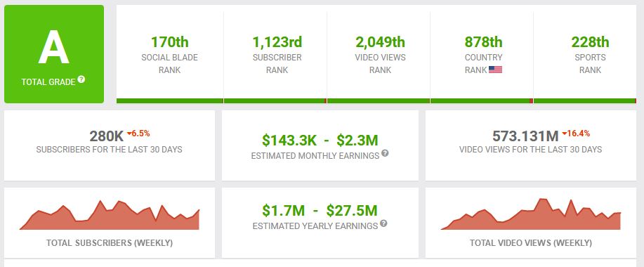The height and width of the screenshot is (267, 644).
Task: Click the Total Video Views weekly chart
Action: tap(531, 214)
